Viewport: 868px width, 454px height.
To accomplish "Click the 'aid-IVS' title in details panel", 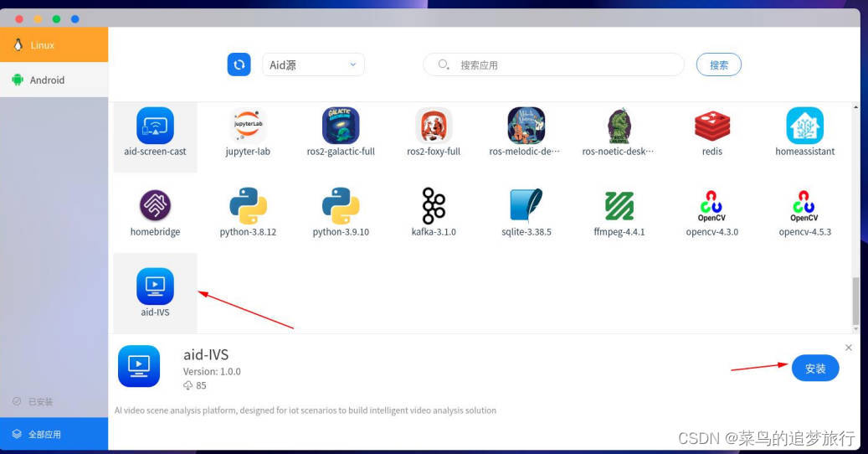I will point(206,355).
